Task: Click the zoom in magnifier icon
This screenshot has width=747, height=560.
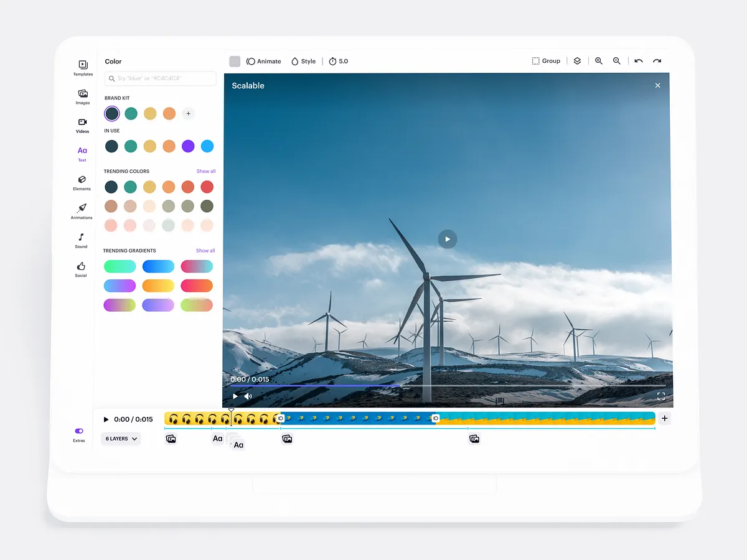Action: (598, 60)
